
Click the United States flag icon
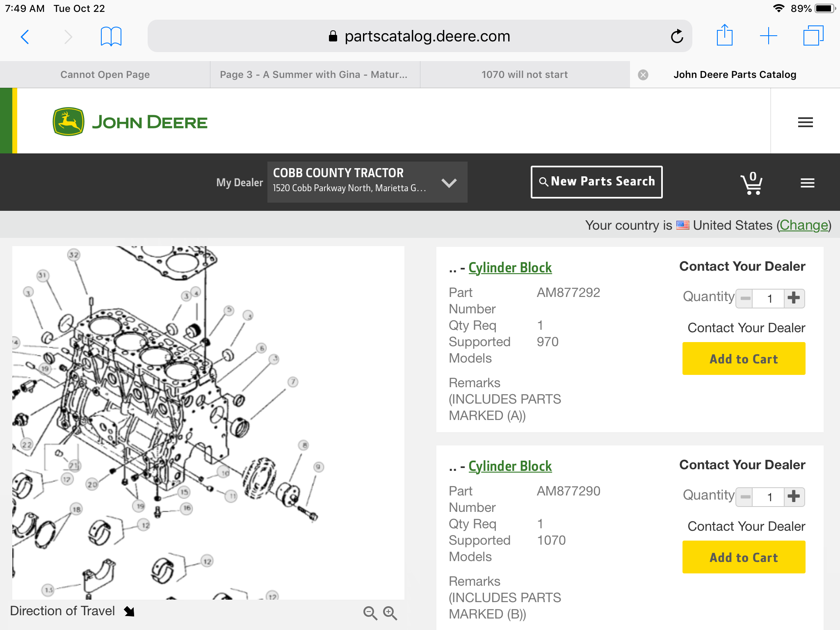682,225
